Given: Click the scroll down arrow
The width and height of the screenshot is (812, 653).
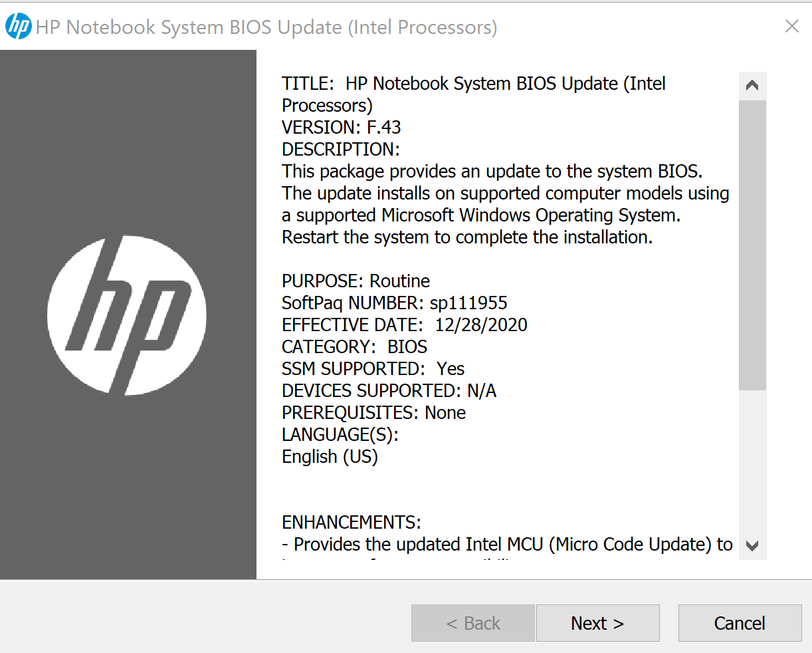Looking at the screenshot, I should (752, 546).
